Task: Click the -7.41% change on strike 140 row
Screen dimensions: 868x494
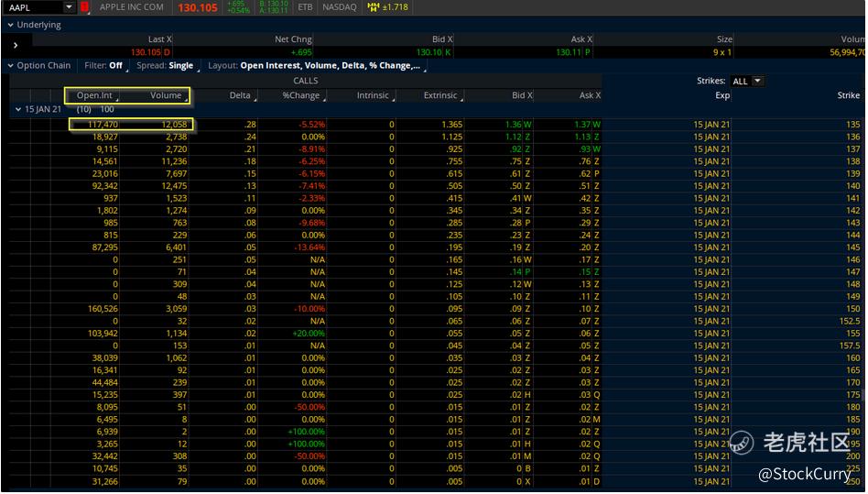Action: pos(311,186)
